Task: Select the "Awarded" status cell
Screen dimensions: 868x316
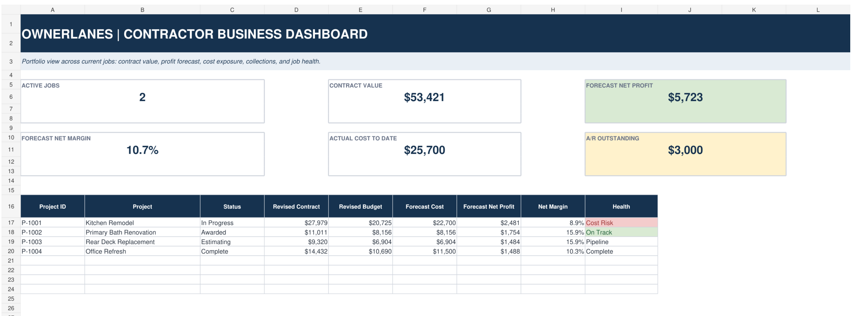Action: pyautogui.click(x=232, y=232)
